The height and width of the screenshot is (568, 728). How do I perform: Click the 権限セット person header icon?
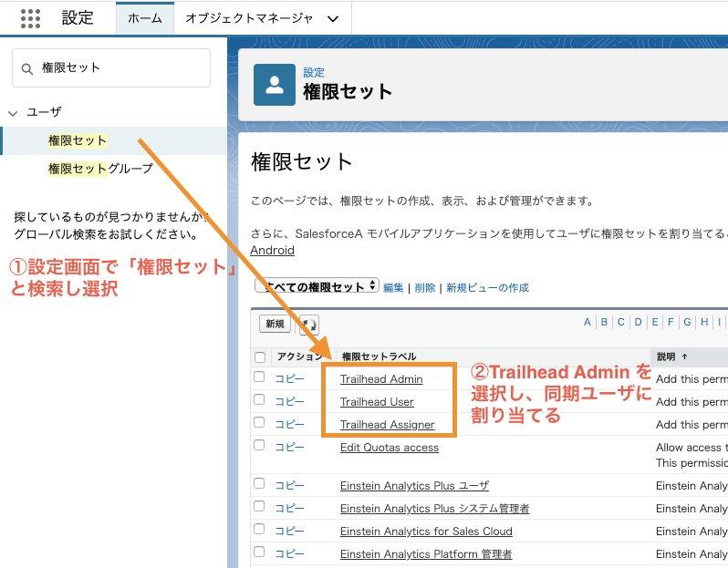point(275,85)
